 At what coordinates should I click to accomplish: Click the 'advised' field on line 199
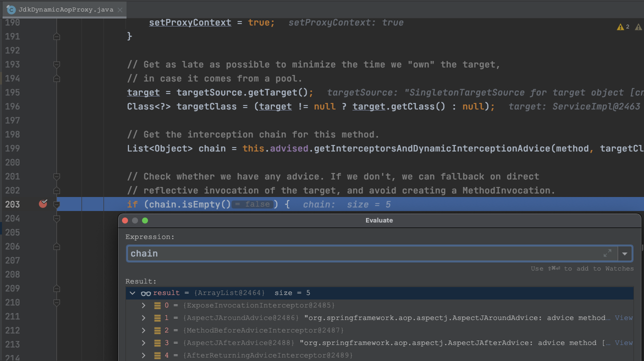point(289,148)
